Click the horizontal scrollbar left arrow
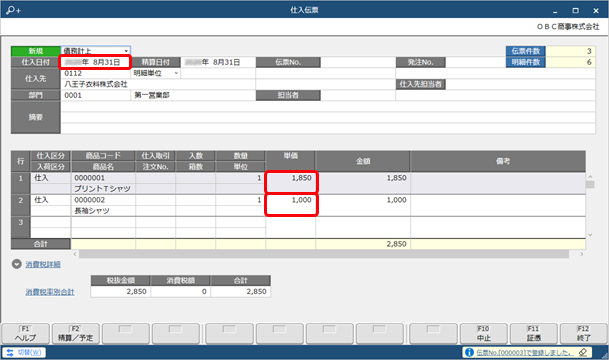 tap(75, 254)
